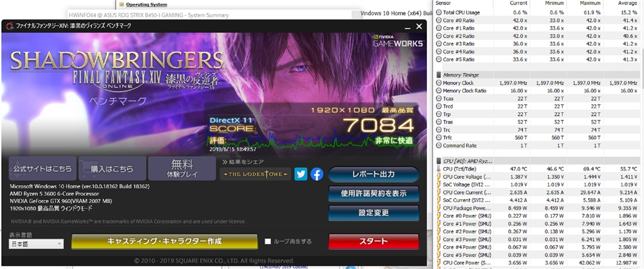Click the lightning icon beside CPU Package Power
The height and width of the screenshot is (269, 644).
pyautogui.click(x=439, y=208)
